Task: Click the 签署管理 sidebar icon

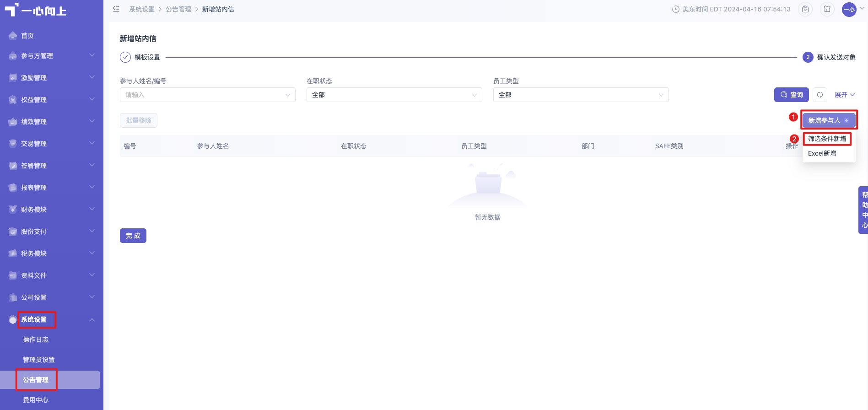Action: coord(13,166)
